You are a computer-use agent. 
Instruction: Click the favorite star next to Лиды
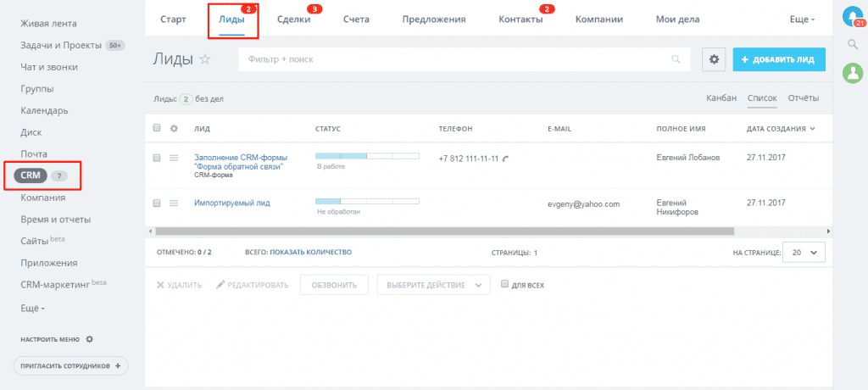coord(204,59)
